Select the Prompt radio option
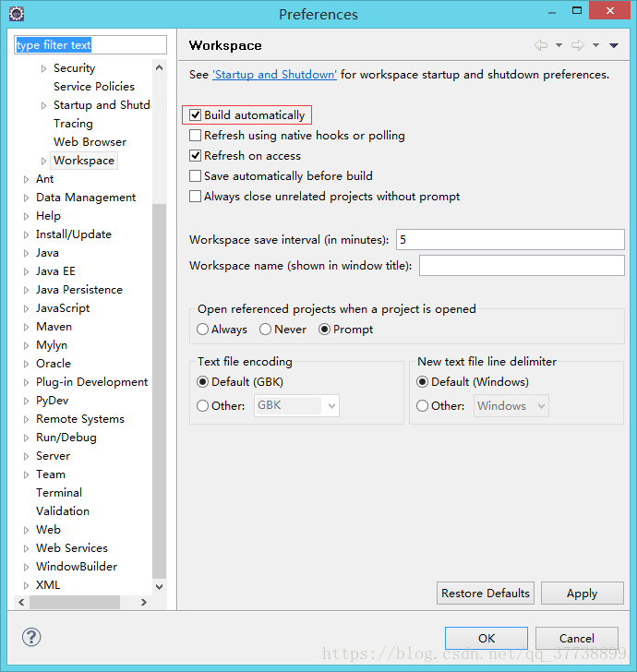 [324, 330]
